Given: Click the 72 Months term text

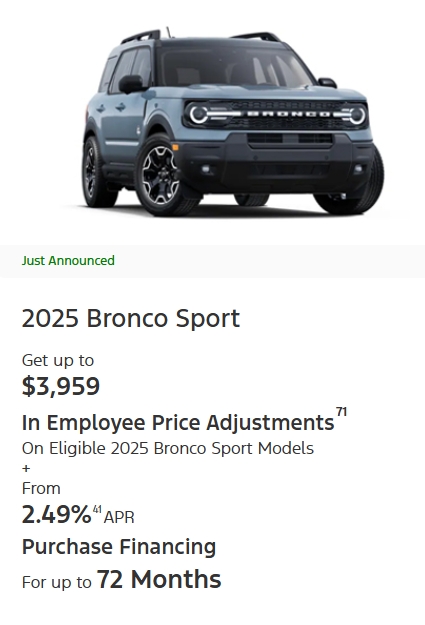Looking at the screenshot, I should point(159,580).
